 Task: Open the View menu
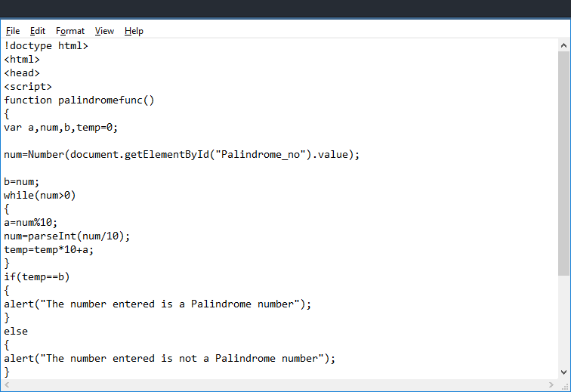(x=104, y=31)
